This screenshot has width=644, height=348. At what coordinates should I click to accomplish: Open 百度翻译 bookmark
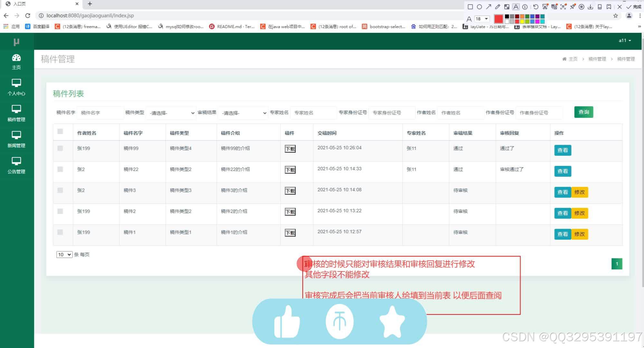pyautogui.click(x=37, y=26)
